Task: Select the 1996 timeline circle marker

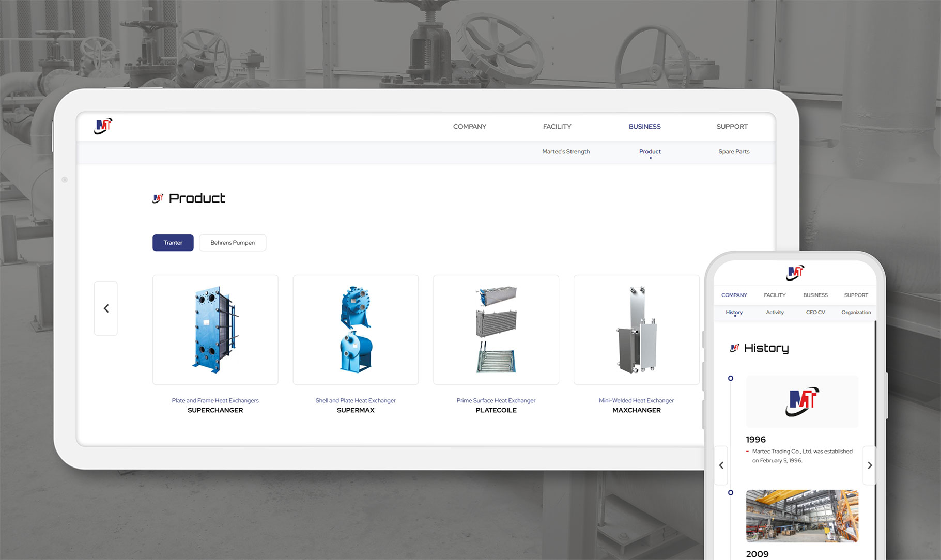Action: (731, 379)
